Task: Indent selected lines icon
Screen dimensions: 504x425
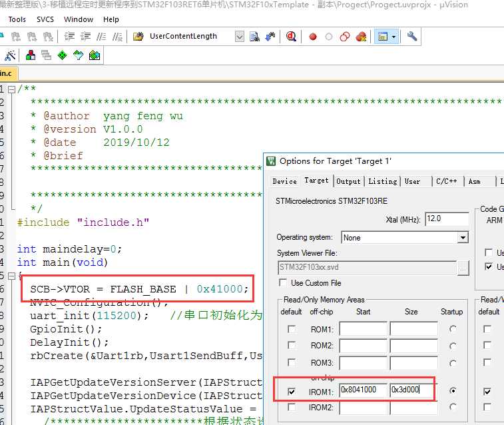Action: [x=69, y=37]
